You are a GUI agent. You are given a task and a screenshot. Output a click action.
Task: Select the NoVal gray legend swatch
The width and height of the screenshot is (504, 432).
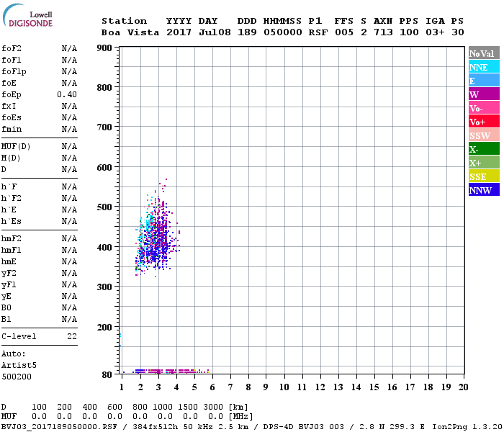(483, 54)
